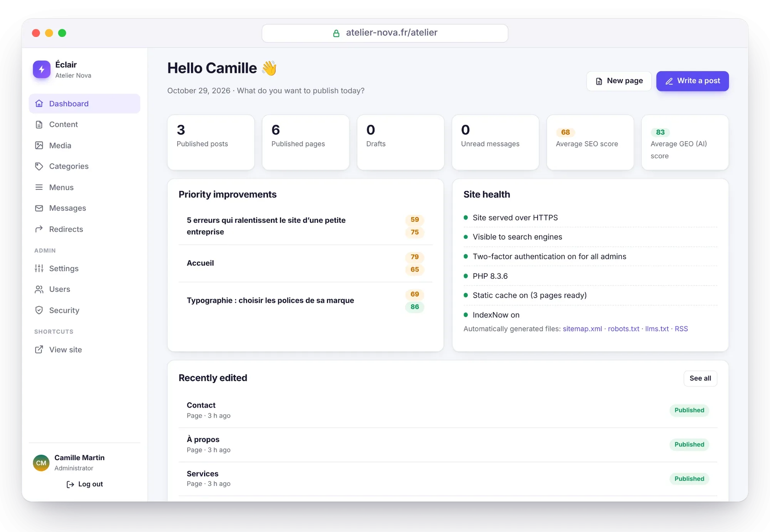Open the llms.txt link
Image resolution: width=770 pixels, height=532 pixels.
[x=657, y=329]
